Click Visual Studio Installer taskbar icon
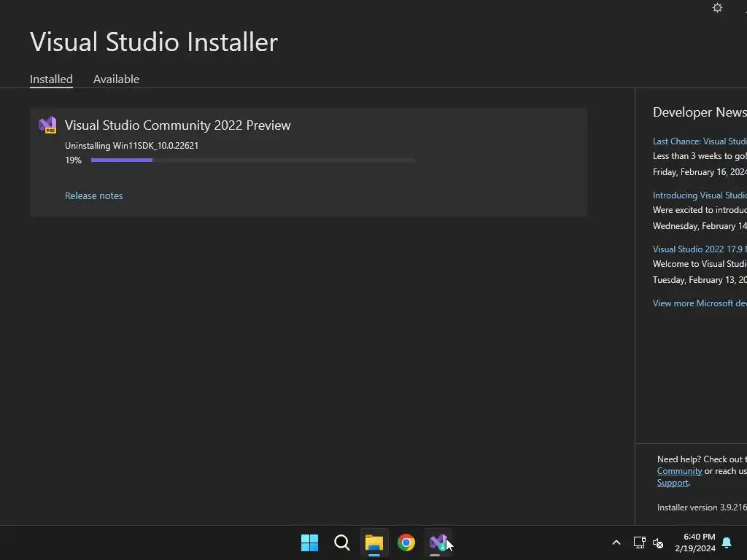This screenshot has height=560, width=747. (438, 542)
